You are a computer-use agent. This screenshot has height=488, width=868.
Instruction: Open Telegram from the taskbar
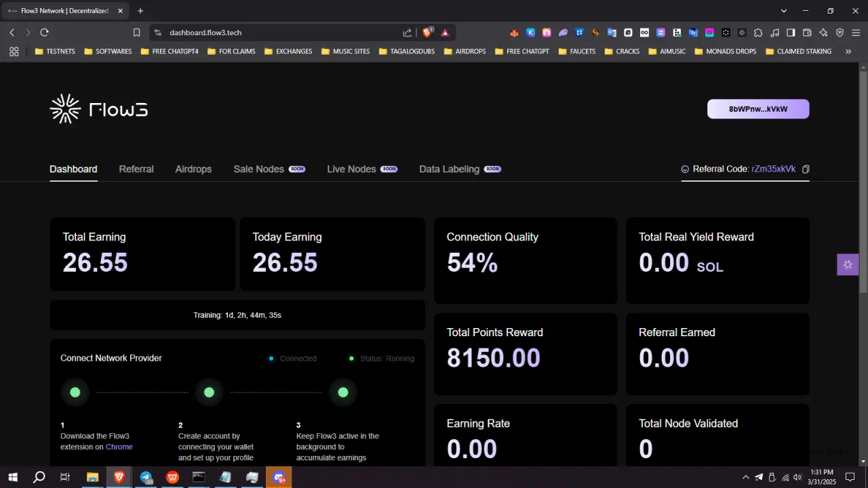click(x=146, y=477)
